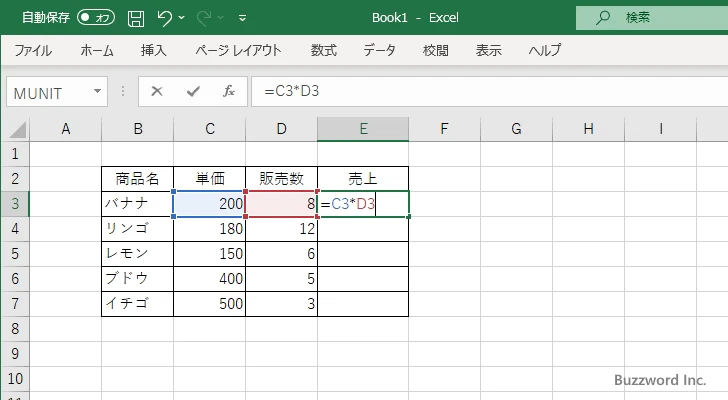Open the Redo history dropdown arrow
The image size is (728, 400).
[x=221, y=18]
